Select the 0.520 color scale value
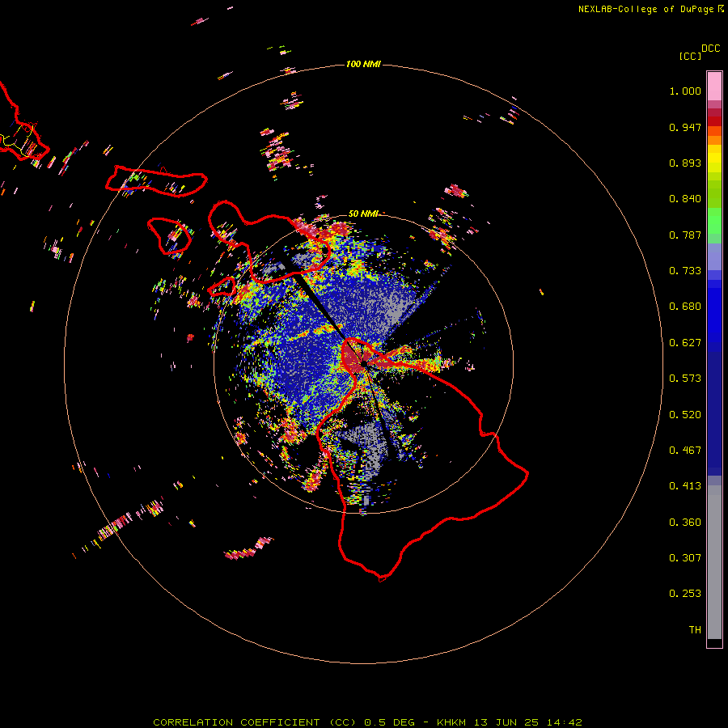The width and height of the screenshot is (728, 728). coord(685,415)
